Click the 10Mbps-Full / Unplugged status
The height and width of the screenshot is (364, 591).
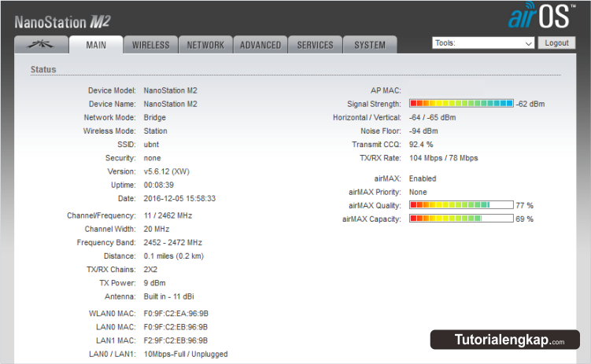(186, 355)
